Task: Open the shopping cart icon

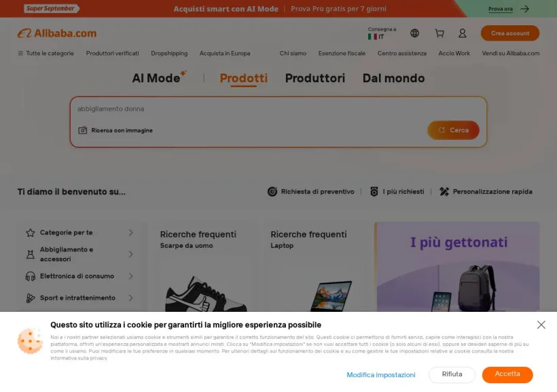Action: [x=439, y=33]
